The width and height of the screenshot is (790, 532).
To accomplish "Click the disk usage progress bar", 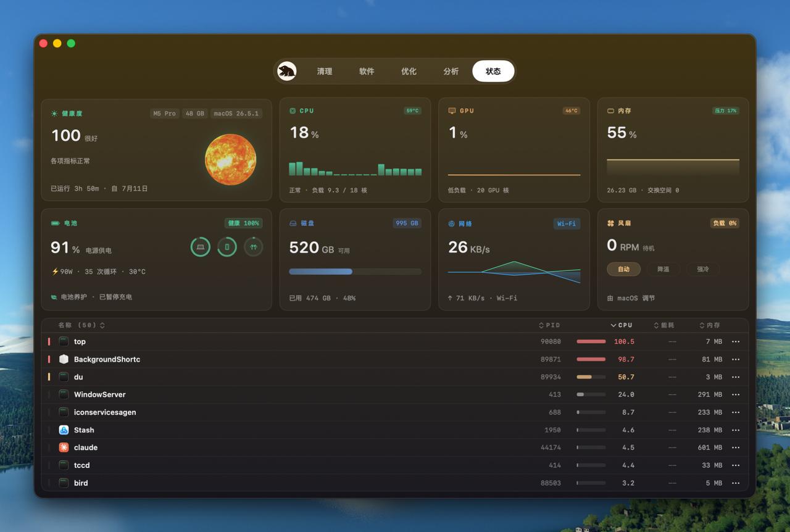I will 355,272.
